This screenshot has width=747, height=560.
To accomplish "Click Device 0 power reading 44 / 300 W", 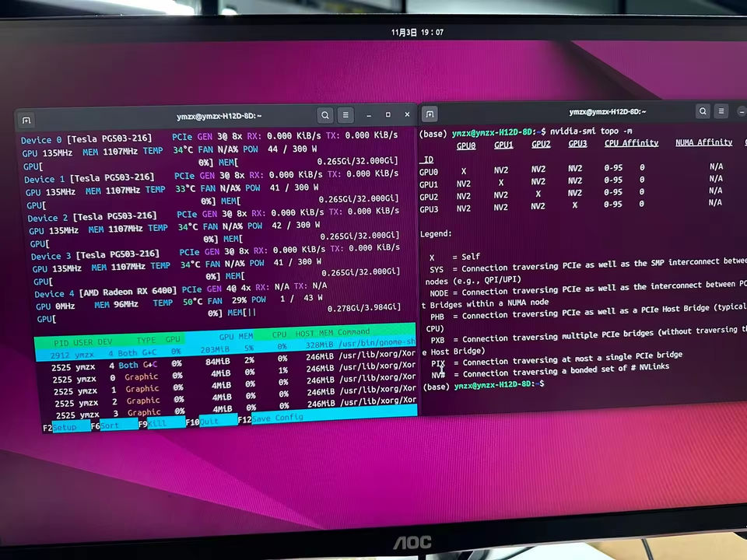I will [x=292, y=149].
